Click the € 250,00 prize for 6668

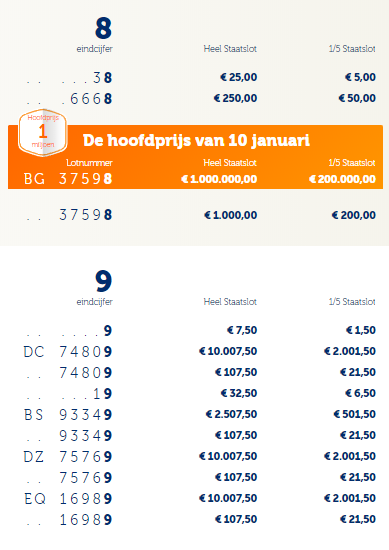click(235, 98)
